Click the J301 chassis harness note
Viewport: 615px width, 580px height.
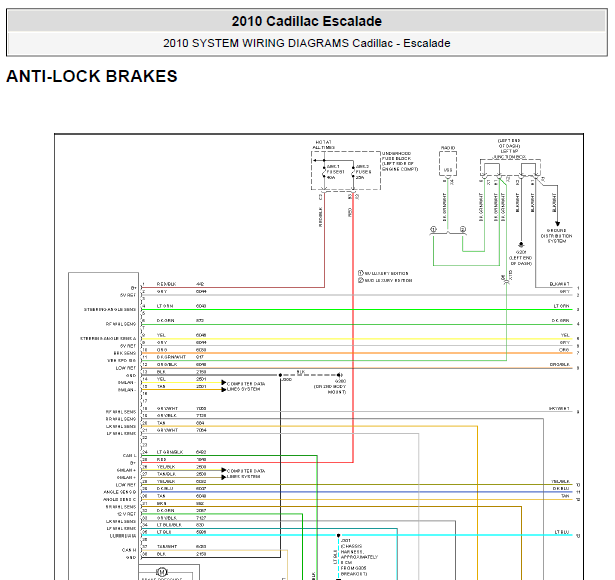359,557
